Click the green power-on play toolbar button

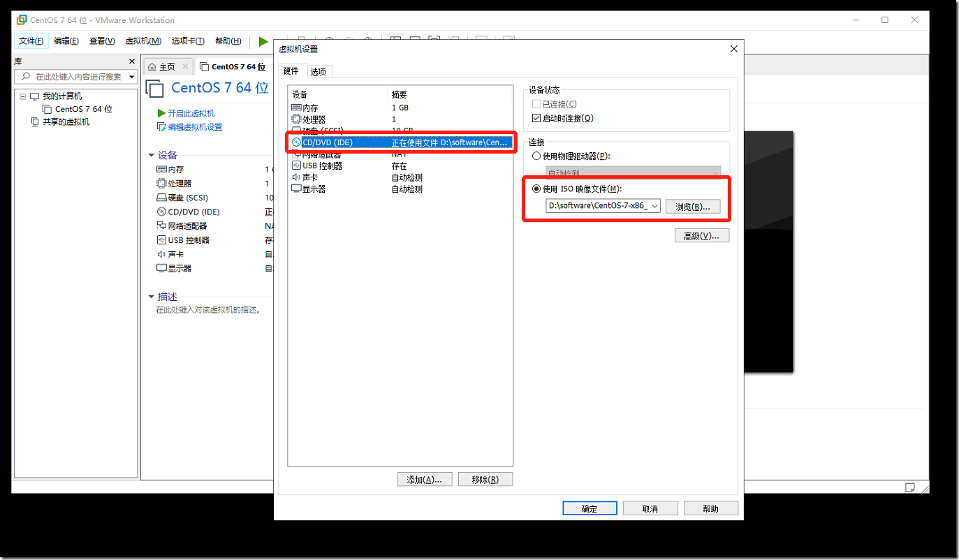[x=263, y=41]
